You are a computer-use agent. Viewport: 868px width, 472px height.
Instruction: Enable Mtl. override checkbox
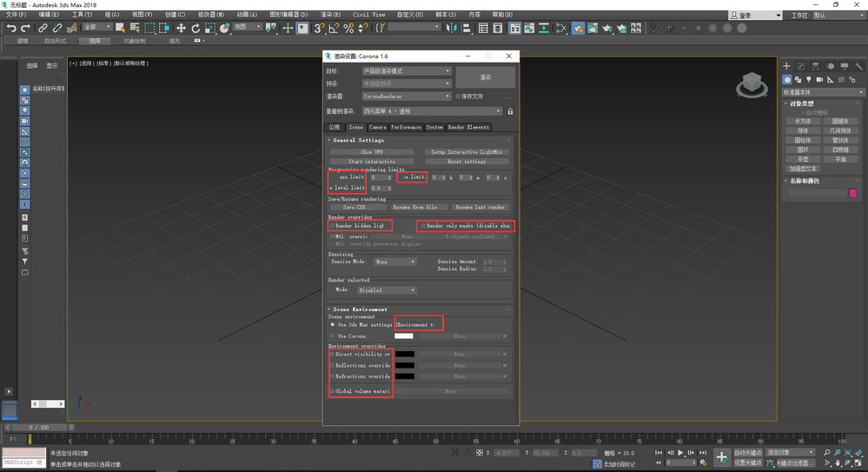[332, 236]
